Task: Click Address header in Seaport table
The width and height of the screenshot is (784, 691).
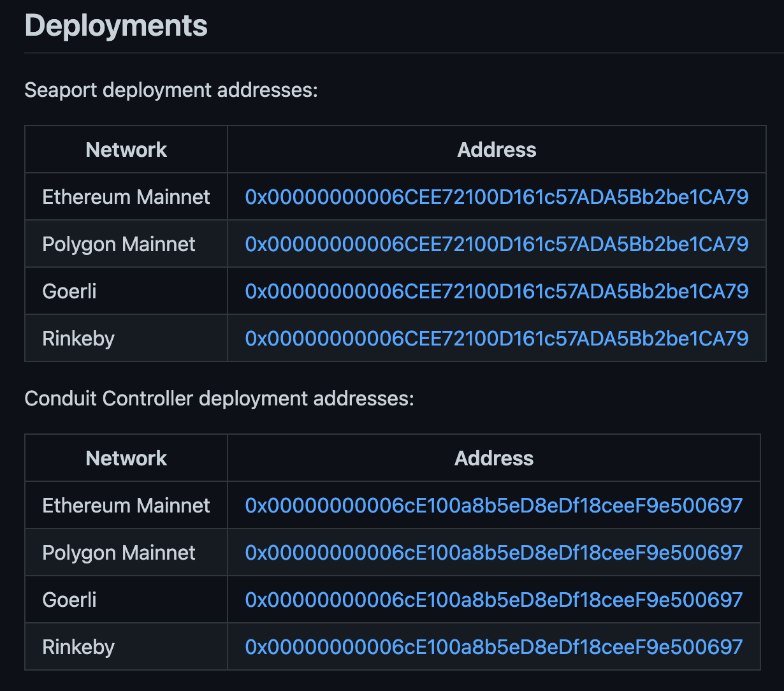Action: point(497,150)
